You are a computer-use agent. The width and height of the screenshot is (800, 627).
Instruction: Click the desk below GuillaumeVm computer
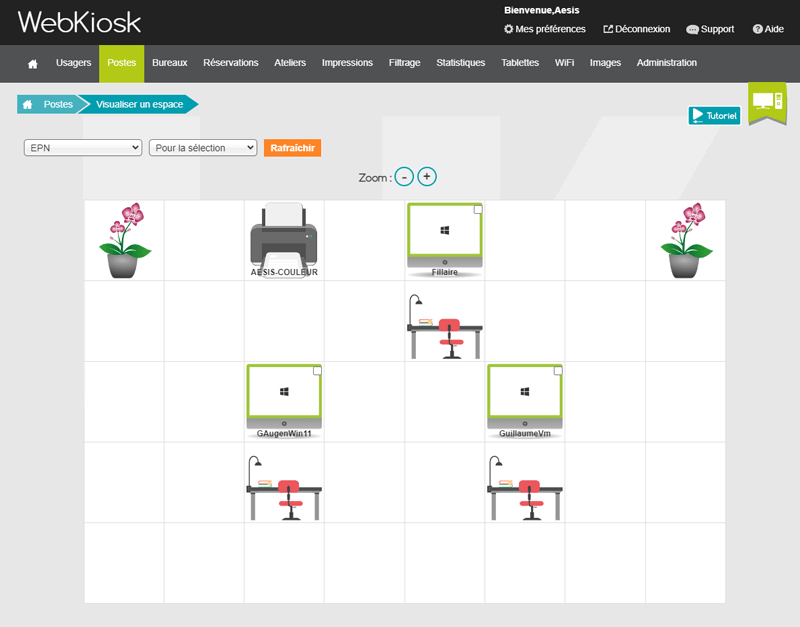(525, 488)
